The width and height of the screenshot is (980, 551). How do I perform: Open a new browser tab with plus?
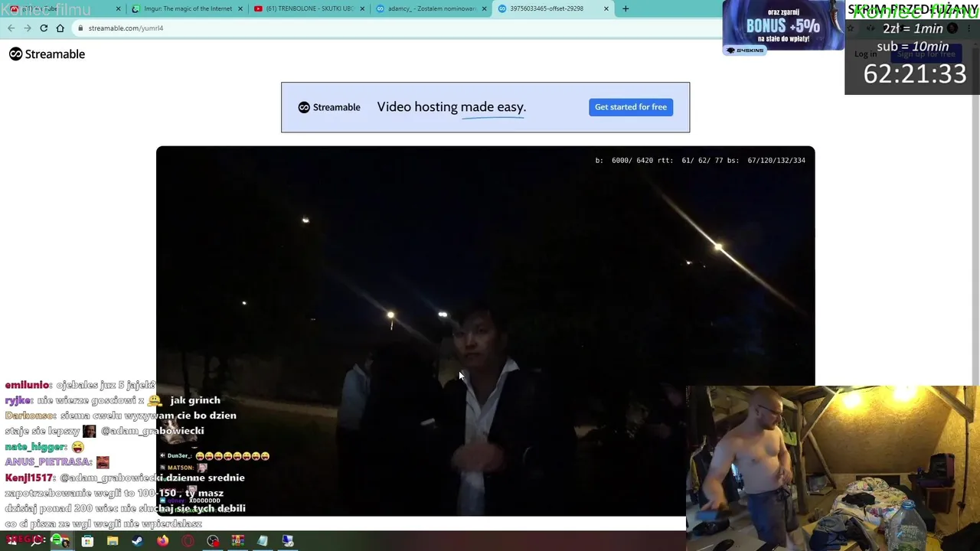click(x=626, y=8)
